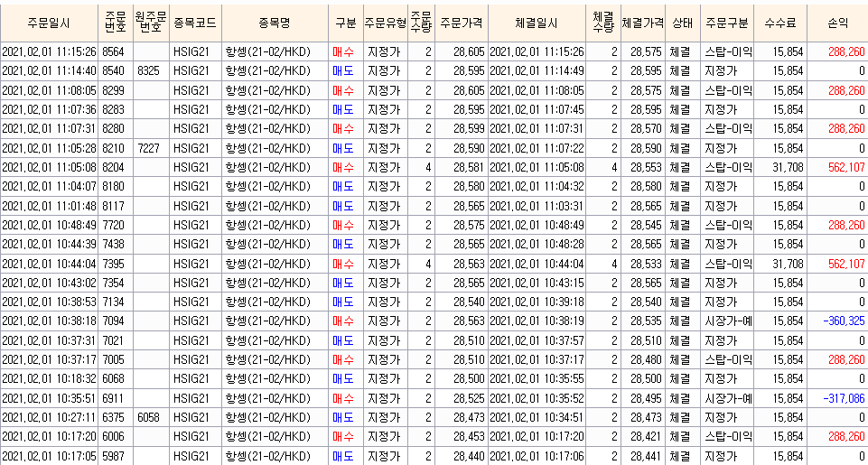Click original order number 6058 cell
The height and width of the screenshot is (465, 868).
pos(149,417)
